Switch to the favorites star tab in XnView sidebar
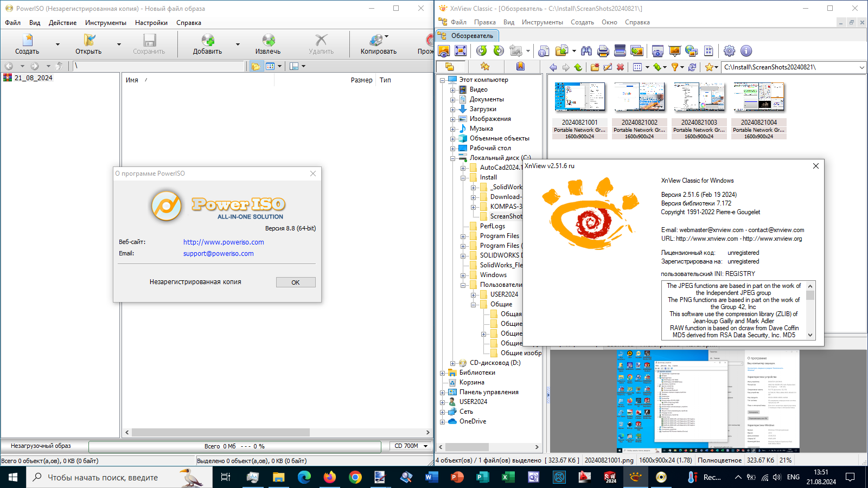This screenshot has height=488, width=868. click(484, 66)
